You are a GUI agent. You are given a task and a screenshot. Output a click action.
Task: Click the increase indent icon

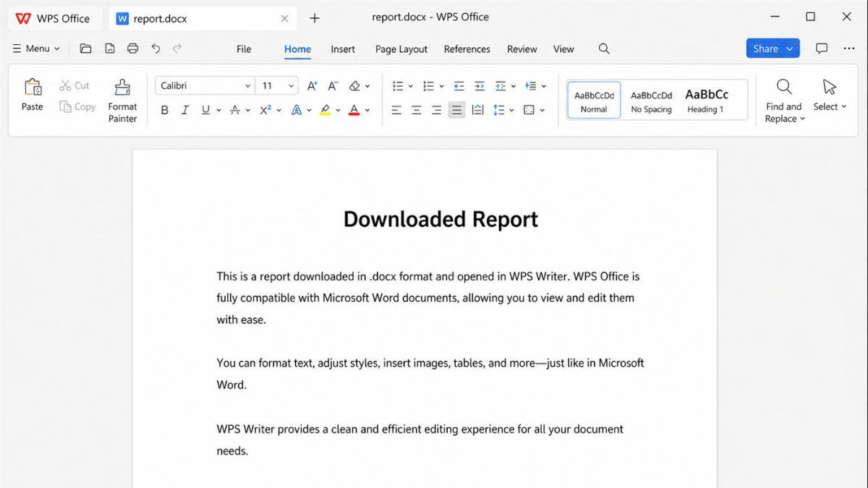click(x=480, y=85)
